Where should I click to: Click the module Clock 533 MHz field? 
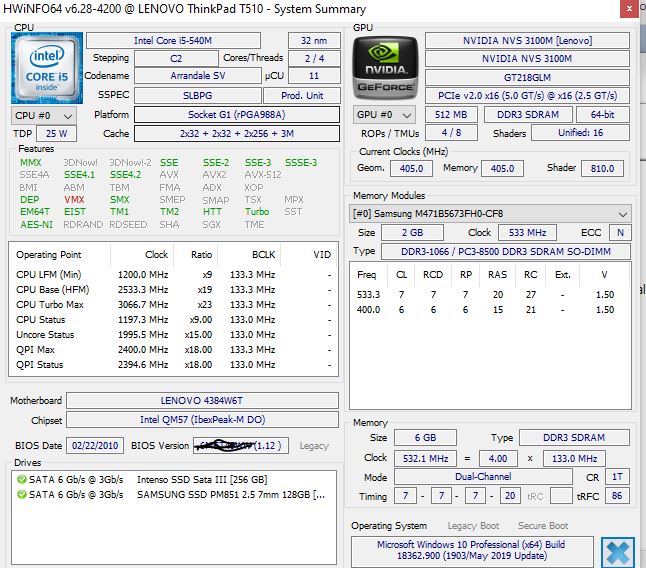(x=527, y=233)
